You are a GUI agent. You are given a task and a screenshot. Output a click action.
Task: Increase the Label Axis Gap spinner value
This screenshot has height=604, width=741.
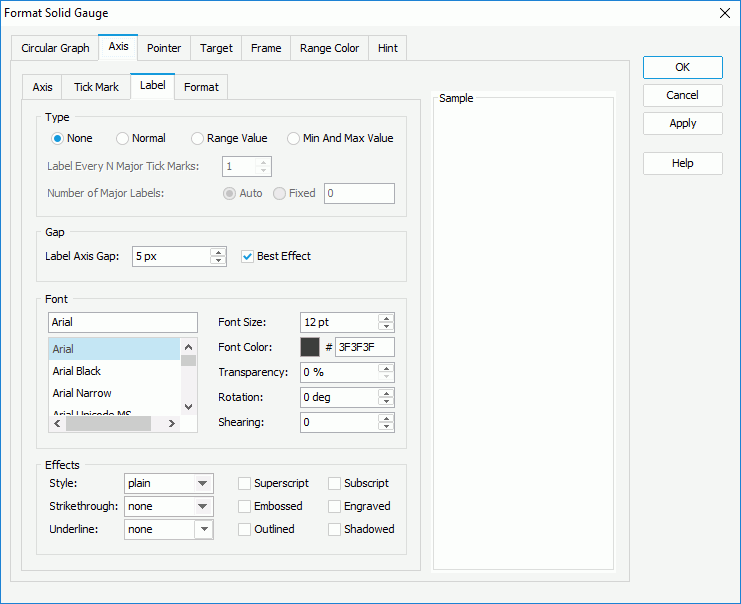tap(218, 252)
